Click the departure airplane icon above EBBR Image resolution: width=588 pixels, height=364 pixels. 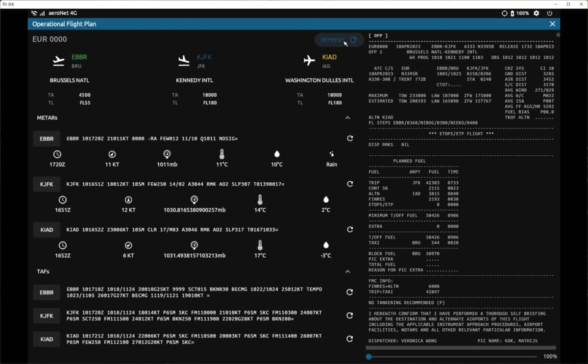pyautogui.click(x=59, y=60)
